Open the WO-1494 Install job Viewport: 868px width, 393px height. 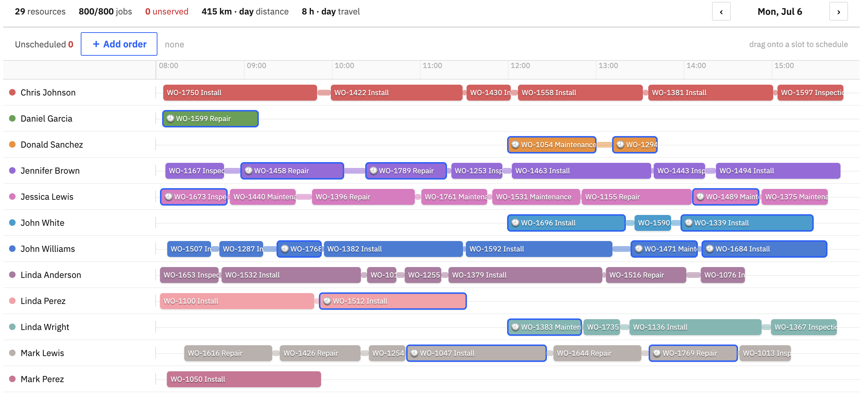click(778, 171)
